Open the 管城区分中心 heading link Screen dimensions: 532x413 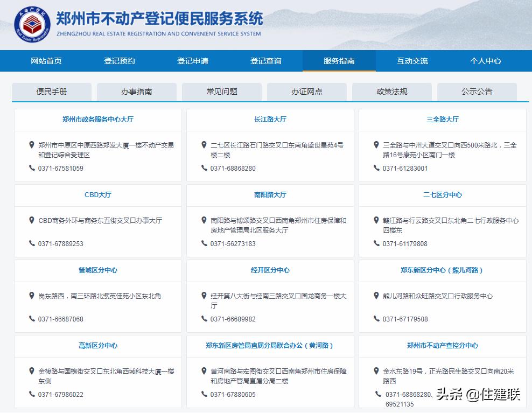click(x=98, y=270)
